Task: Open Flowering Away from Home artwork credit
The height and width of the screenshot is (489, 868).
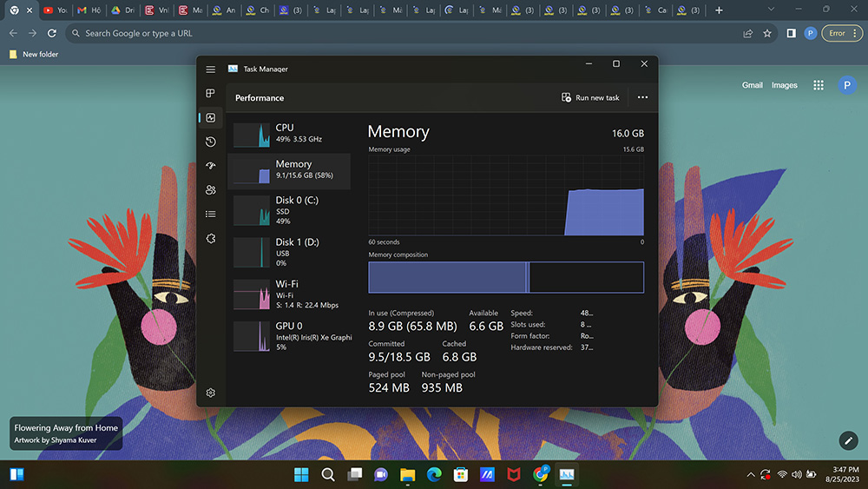Action: [66, 433]
